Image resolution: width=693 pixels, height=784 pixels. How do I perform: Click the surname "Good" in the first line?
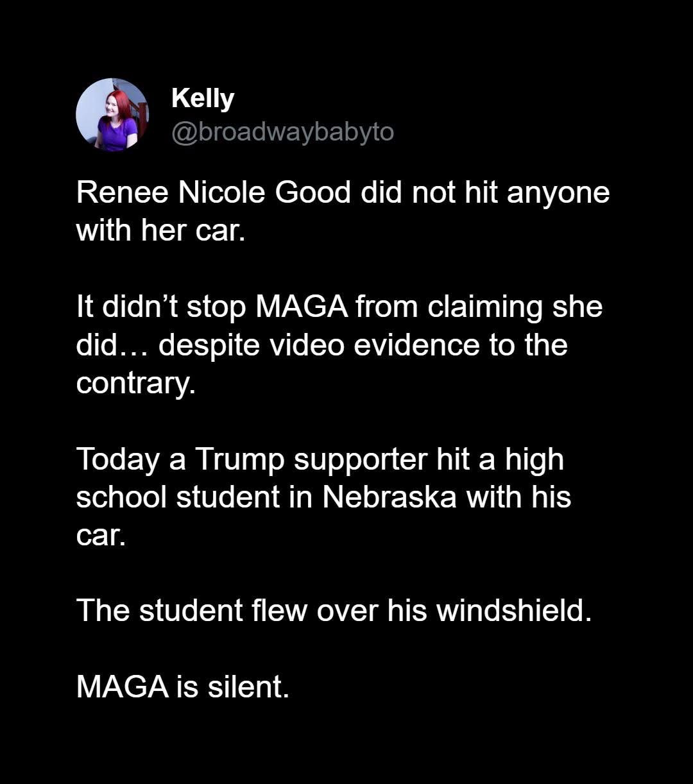click(313, 193)
